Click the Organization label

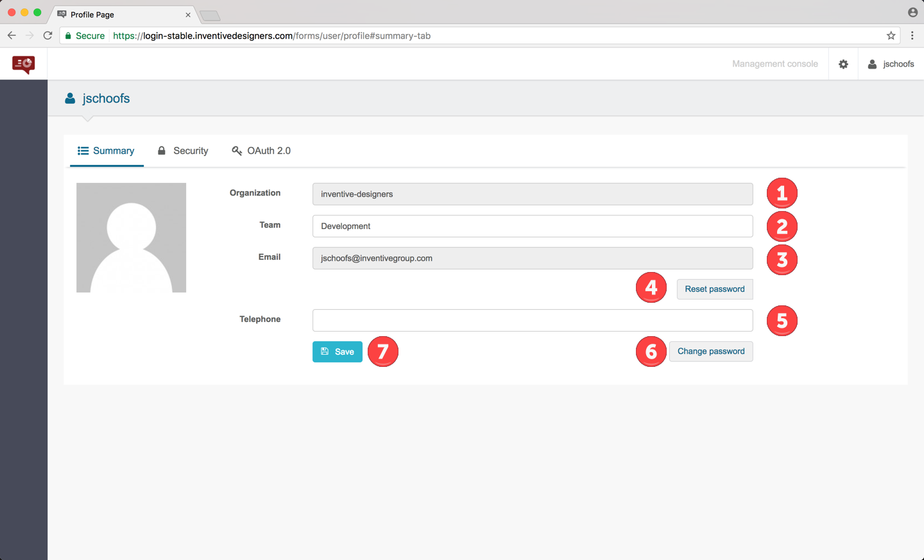tap(255, 193)
